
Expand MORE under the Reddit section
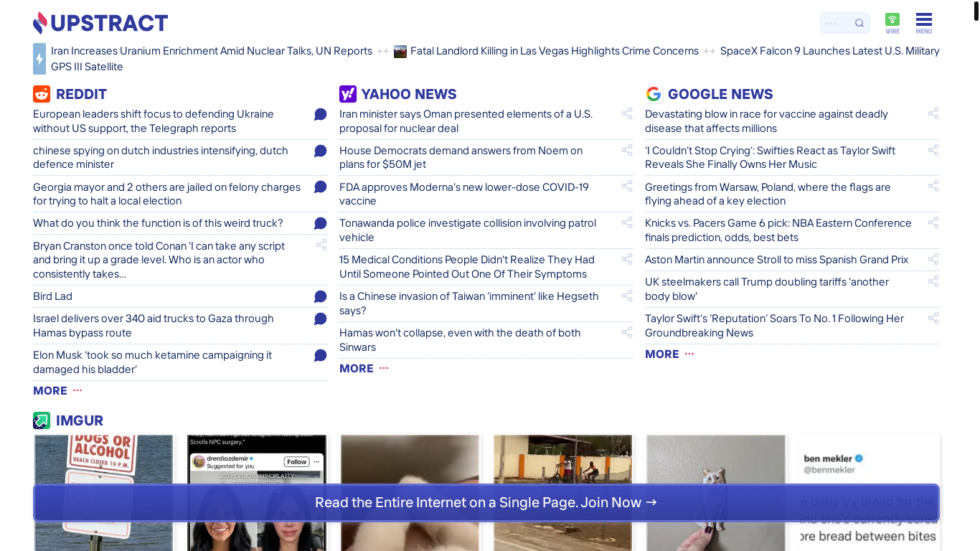(x=57, y=390)
